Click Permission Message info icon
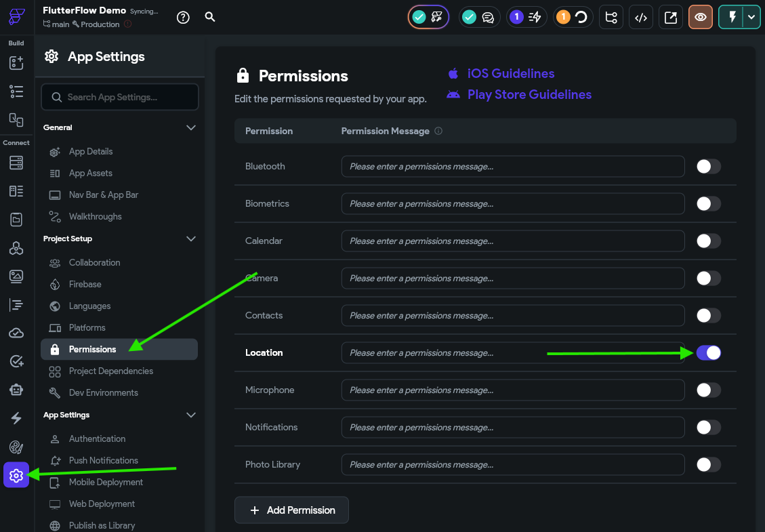This screenshot has width=765, height=532. 438,131
